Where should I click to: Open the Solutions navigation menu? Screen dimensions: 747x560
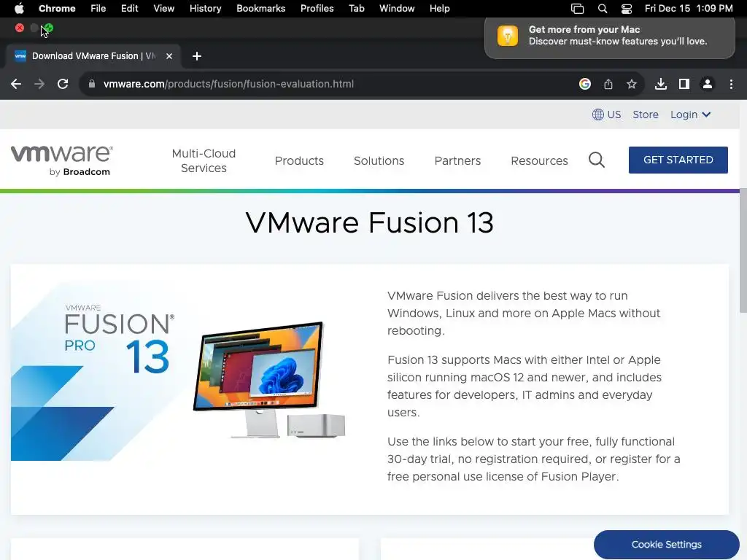(x=379, y=161)
